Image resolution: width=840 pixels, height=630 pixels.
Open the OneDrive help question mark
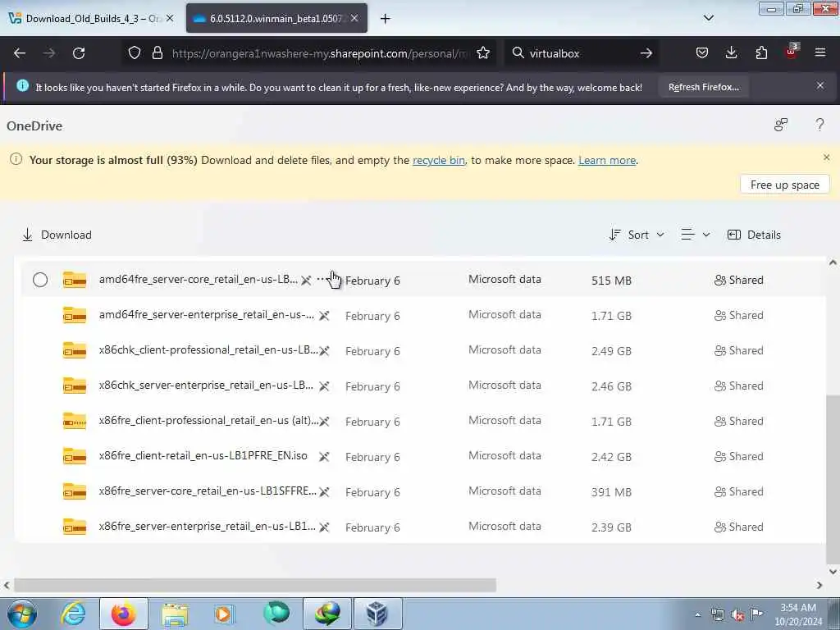(819, 126)
